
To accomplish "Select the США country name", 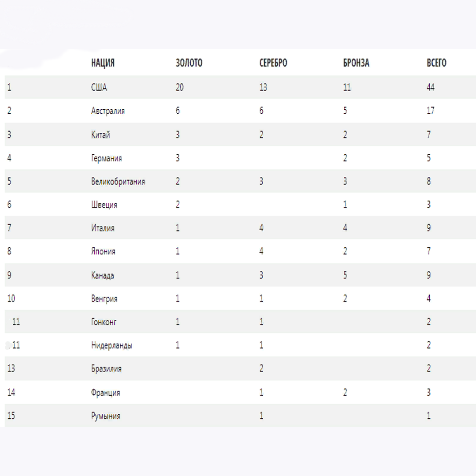I will 99,87.
